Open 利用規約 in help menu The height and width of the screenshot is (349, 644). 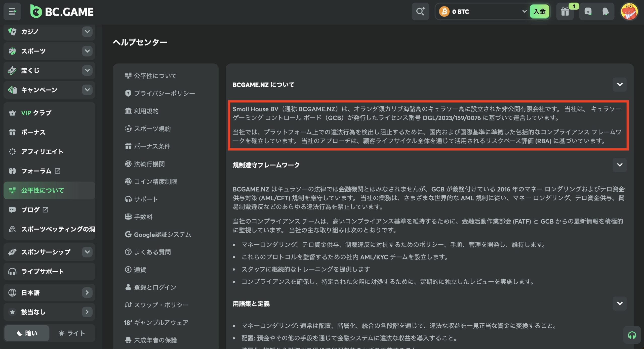coord(142,111)
